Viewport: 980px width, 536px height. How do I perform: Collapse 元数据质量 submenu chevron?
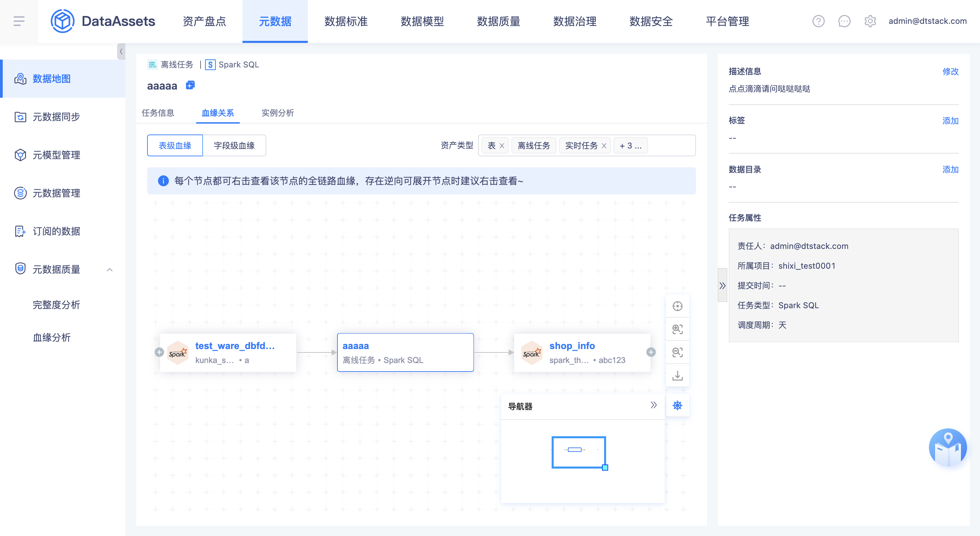110,269
